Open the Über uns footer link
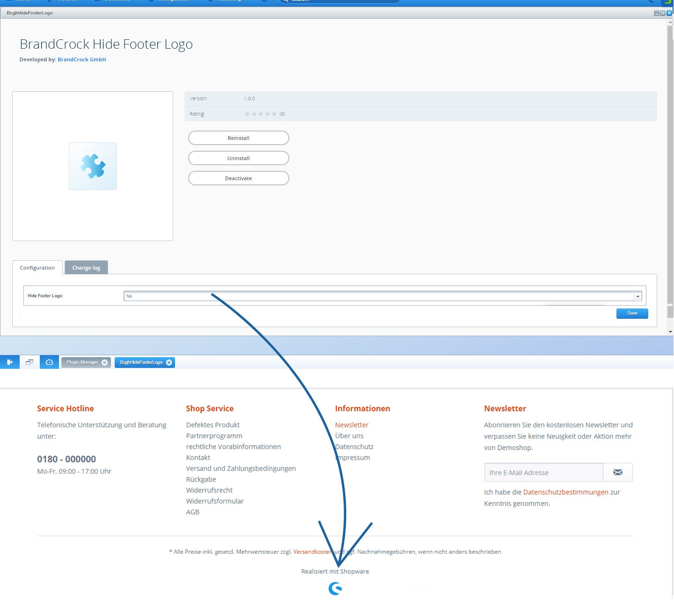The width and height of the screenshot is (674, 616). pyautogui.click(x=349, y=436)
